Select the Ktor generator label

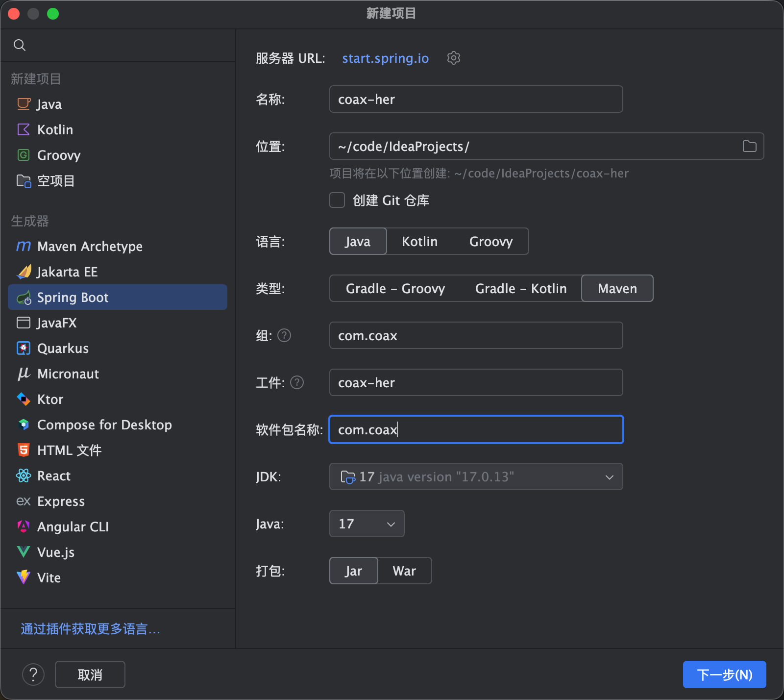(50, 399)
